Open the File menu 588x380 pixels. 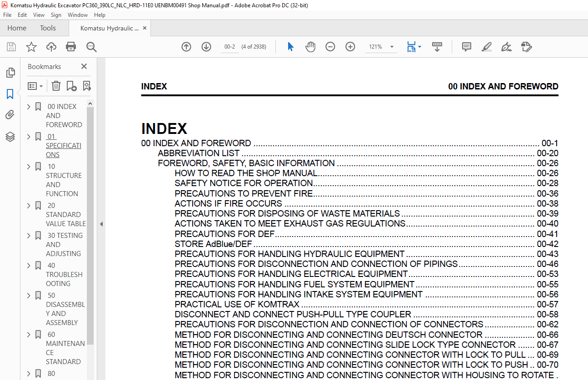tap(7, 15)
